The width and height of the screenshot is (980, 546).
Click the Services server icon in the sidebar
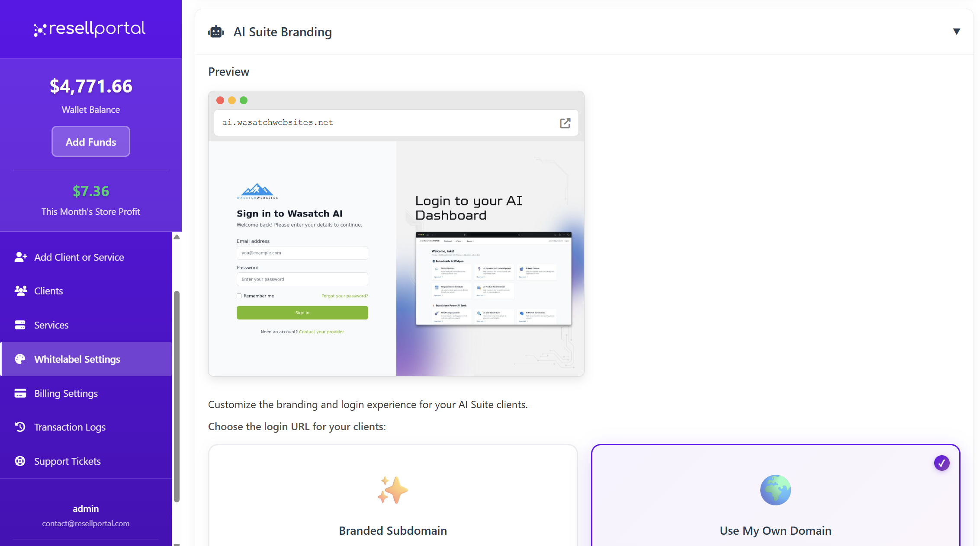pyautogui.click(x=20, y=325)
